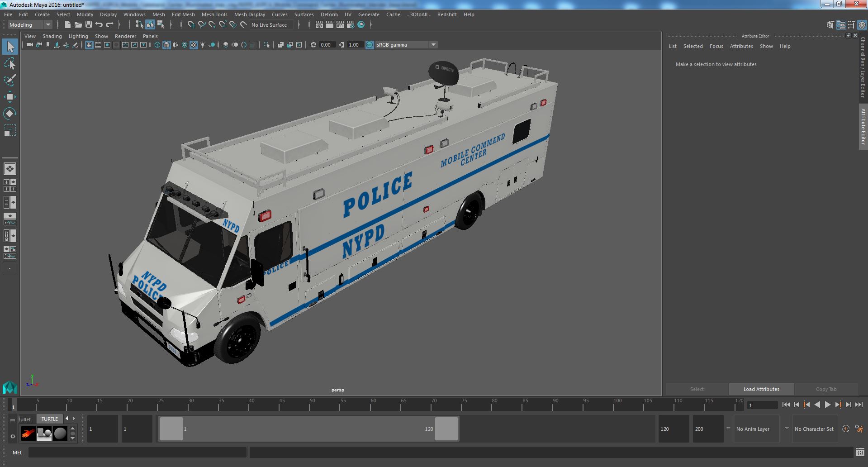Activate the Paint selection tool
Viewport: 868px width, 467px height.
coord(10,80)
